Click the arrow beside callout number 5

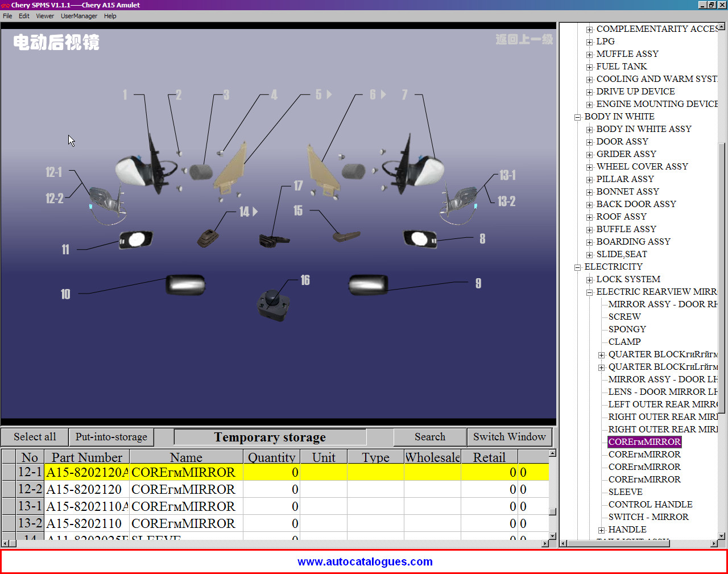point(329,94)
